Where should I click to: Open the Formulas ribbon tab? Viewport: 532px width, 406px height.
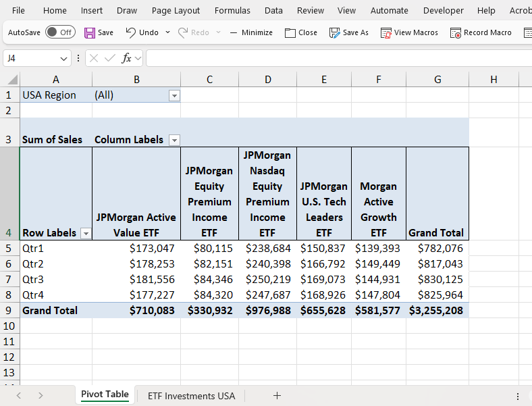click(232, 10)
